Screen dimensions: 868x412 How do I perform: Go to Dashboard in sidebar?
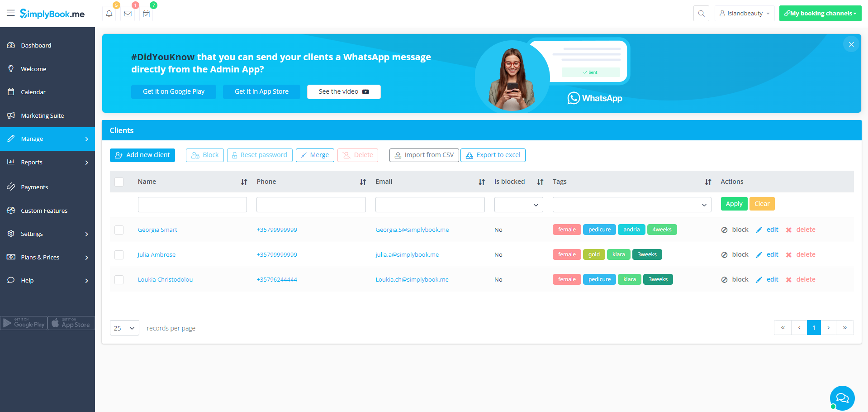point(47,45)
